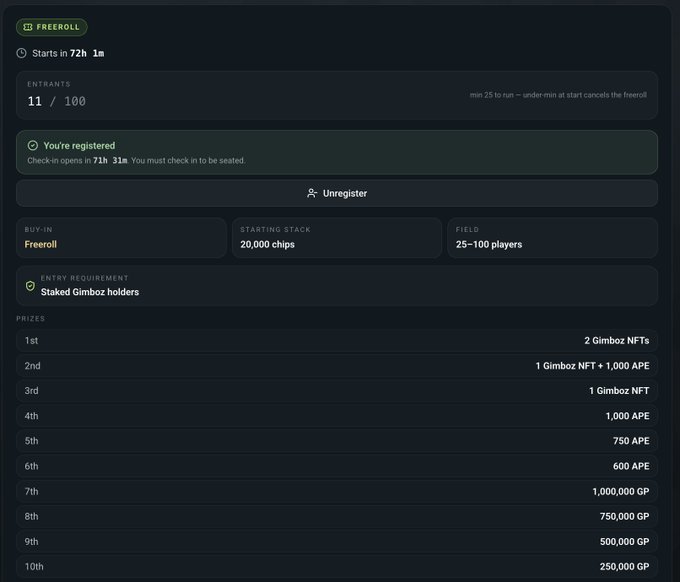This screenshot has height=582, width=680.
Task: Click the '250,000 GP' prize
Action: (624, 566)
